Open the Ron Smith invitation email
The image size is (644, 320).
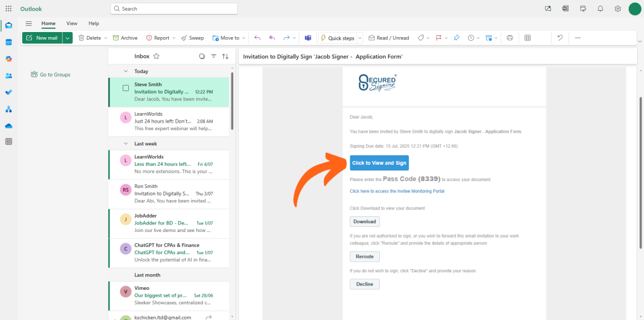coord(169,194)
